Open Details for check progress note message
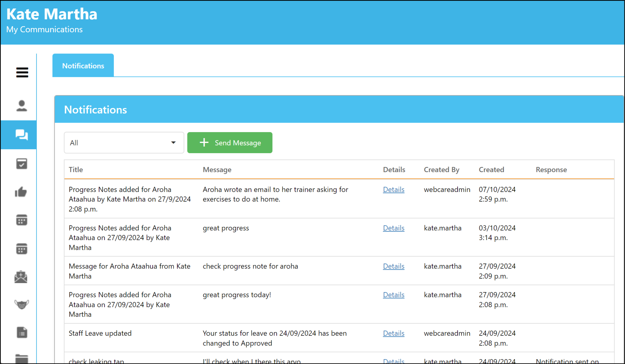Viewport: 625px width, 364px height. [394, 266]
